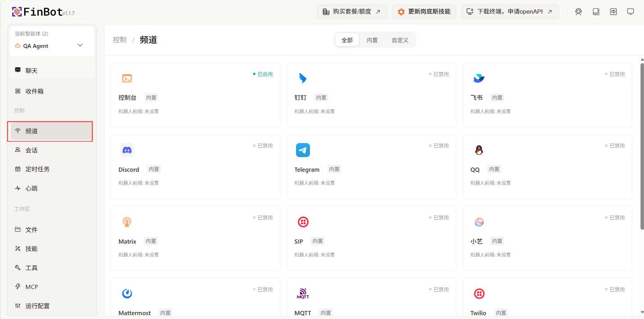This screenshot has width=644, height=319.
Task: Click the Mattermost card title
Action: click(x=135, y=313)
